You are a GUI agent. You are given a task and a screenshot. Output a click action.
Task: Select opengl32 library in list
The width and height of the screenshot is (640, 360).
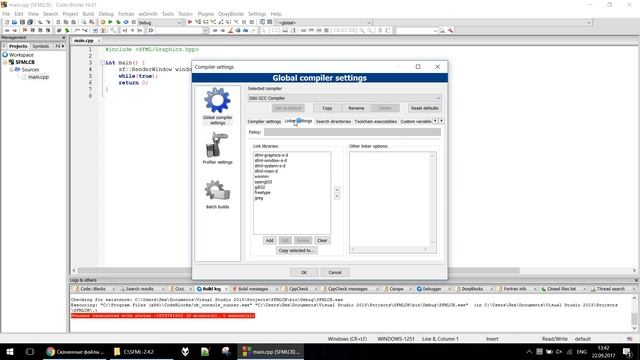click(263, 182)
